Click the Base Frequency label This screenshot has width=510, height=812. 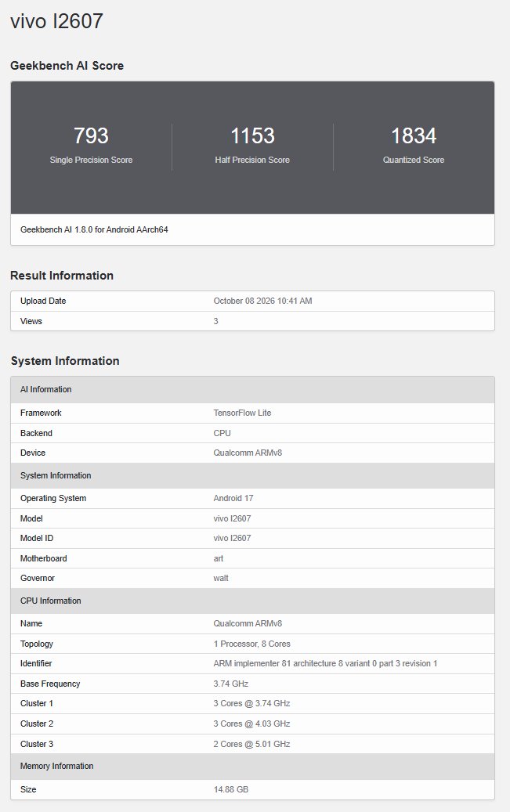(50, 684)
